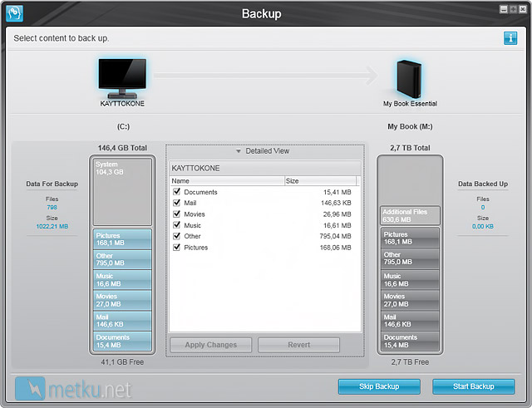Click the gray Movies segment on My Book
The height and width of the screenshot is (408, 532).
(x=410, y=300)
